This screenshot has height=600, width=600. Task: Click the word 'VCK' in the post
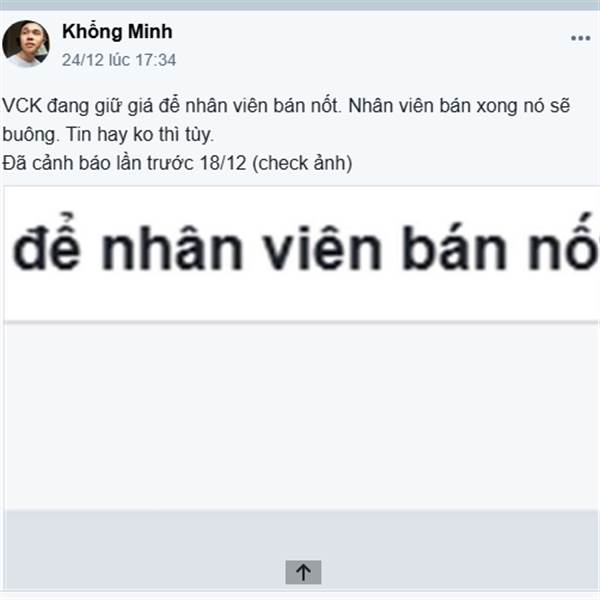pyautogui.click(x=22, y=106)
